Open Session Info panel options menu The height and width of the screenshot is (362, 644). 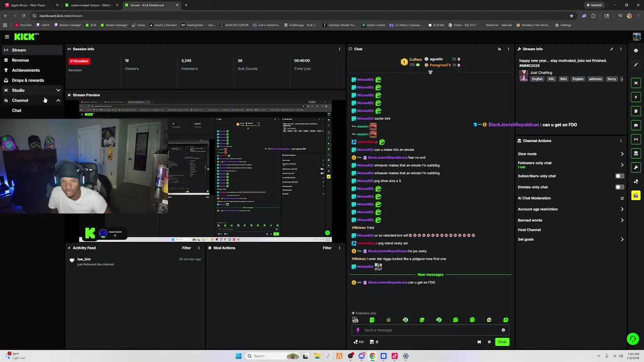coord(340,49)
